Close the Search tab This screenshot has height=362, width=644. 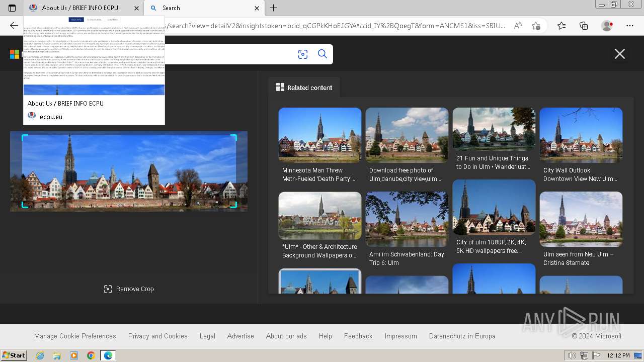coord(257,8)
